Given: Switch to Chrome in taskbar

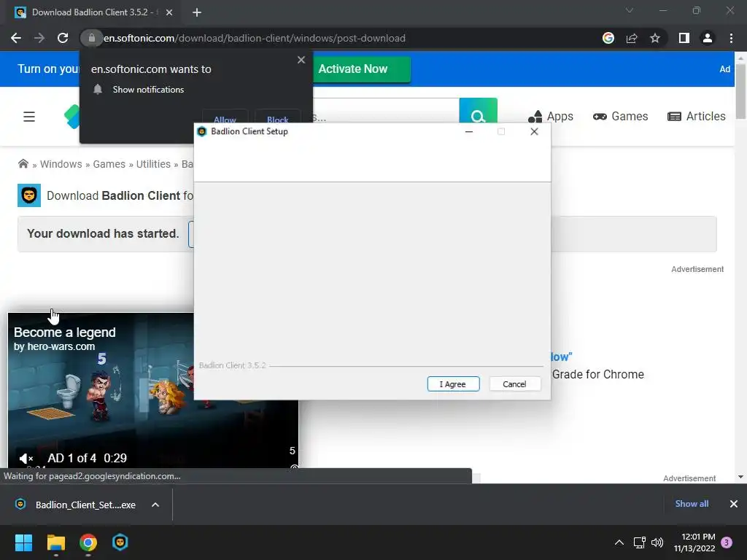Looking at the screenshot, I should (x=88, y=542).
